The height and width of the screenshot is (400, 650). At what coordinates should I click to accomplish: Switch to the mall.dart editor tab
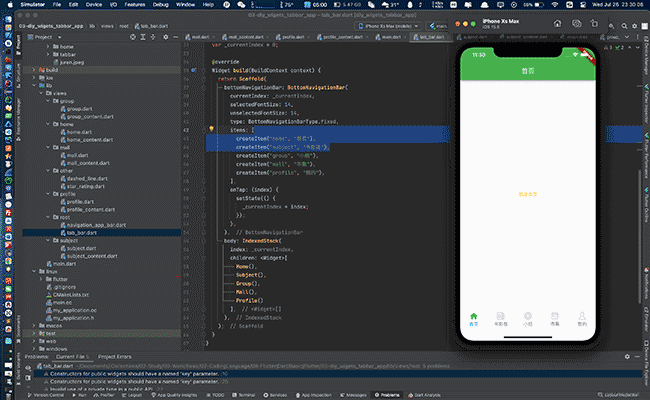tap(200, 37)
